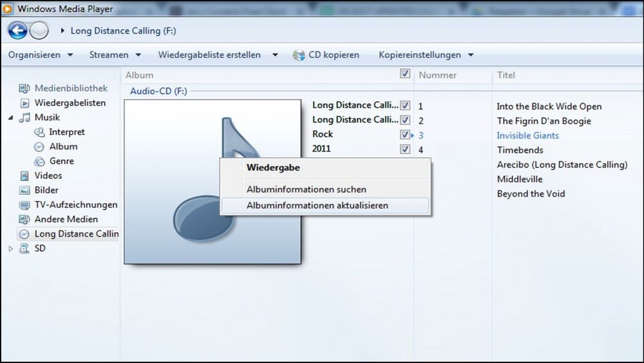Screen dimensions: 644x363
Task: Select playing track Invisible Giants
Action: pos(528,135)
